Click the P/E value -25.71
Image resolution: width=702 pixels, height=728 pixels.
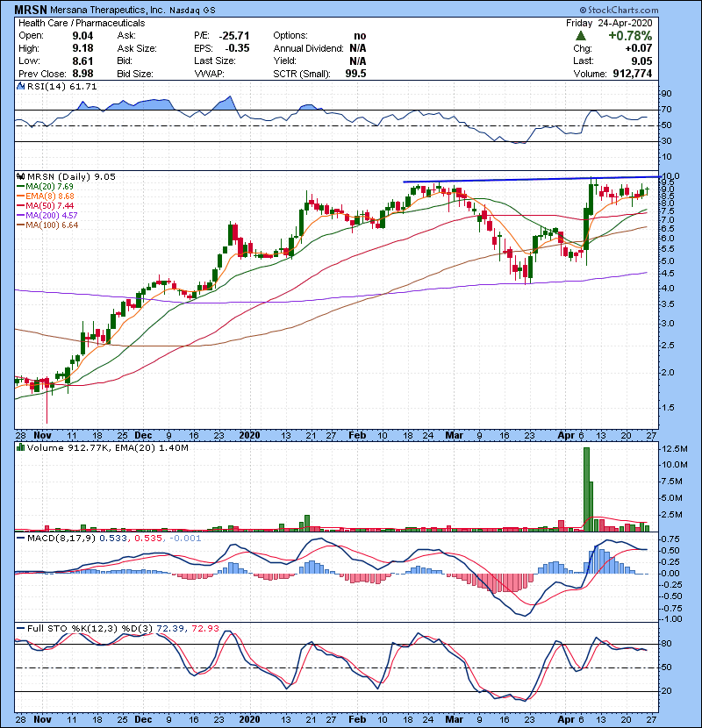coord(234,36)
